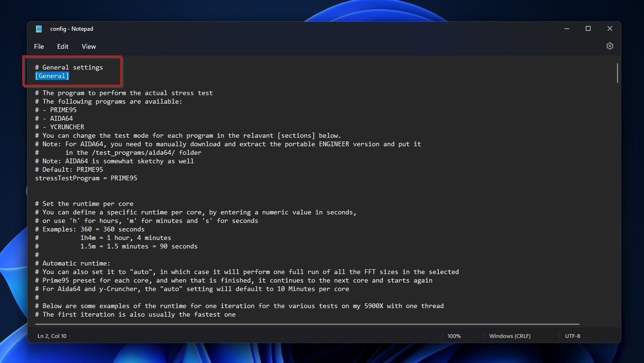Click the 100% zoom status entry
644x363 pixels.
[454, 336]
